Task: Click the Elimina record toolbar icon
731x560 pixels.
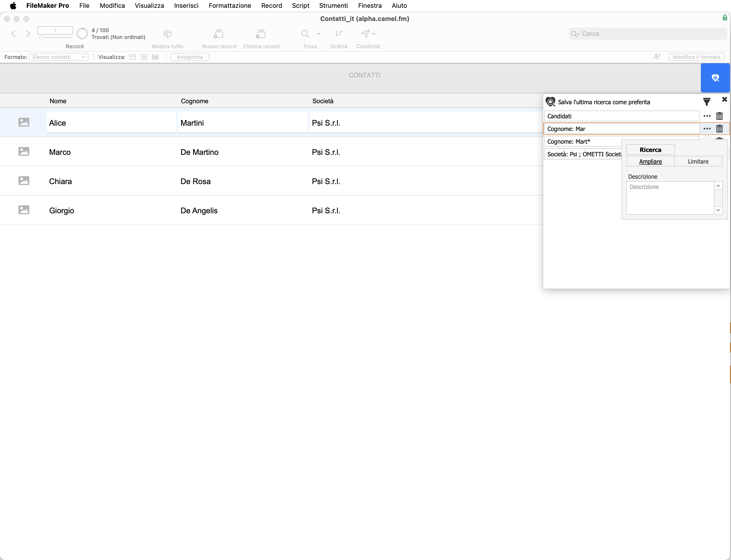Action: [261, 34]
